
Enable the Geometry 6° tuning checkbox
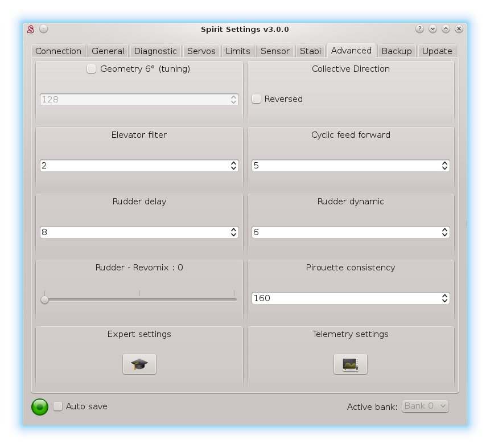pyautogui.click(x=91, y=69)
